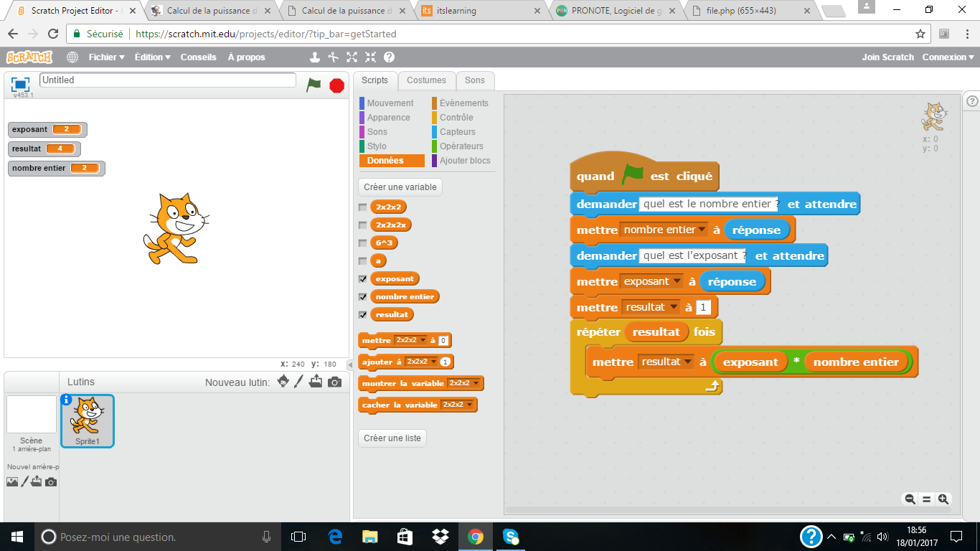Uncheck the exposant variable checkbox
The height and width of the screenshot is (551, 980).
pos(363,279)
